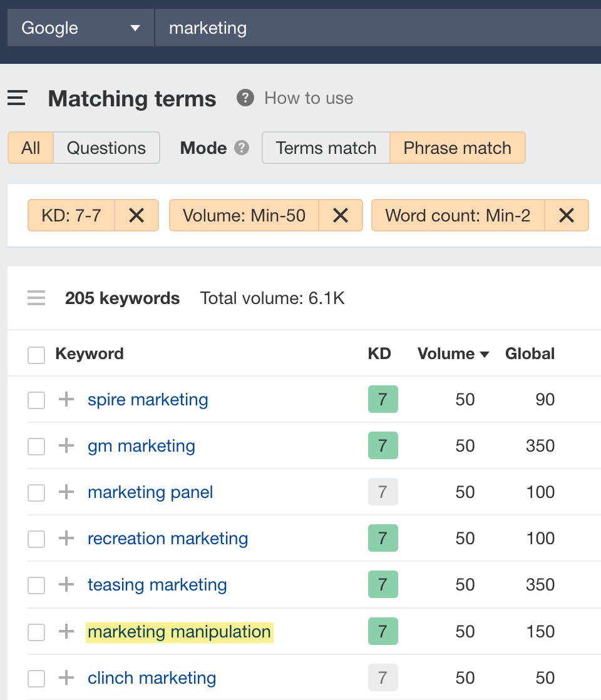Click plus icon next to clinch marketing
The width and height of the screenshot is (601, 700).
click(66, 677)
